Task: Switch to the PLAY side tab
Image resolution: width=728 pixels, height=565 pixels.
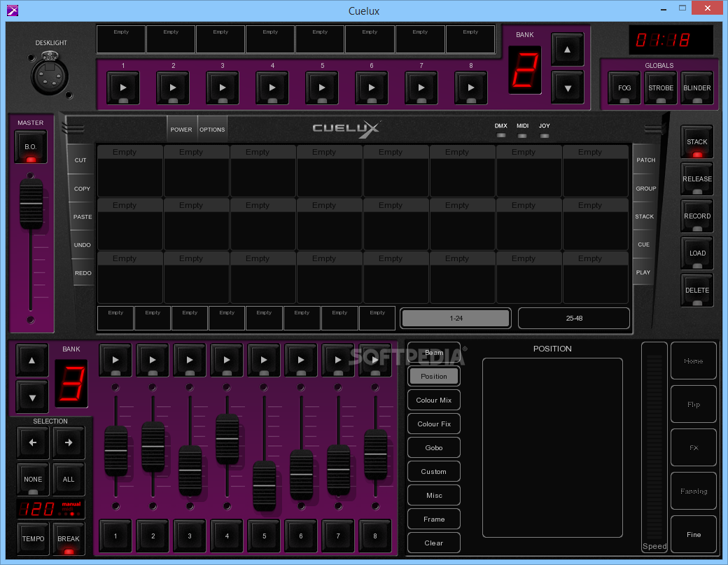Action: (x=643, y=272)
